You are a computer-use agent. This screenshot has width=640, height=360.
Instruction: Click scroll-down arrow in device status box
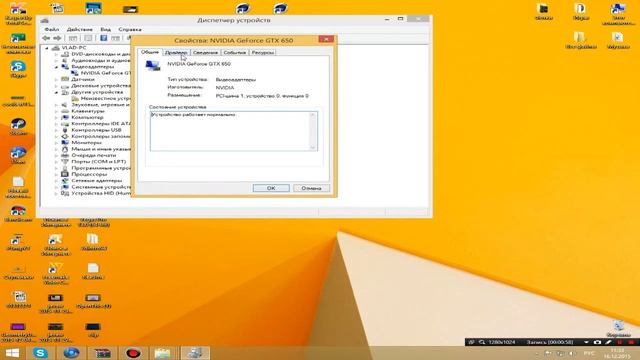click(313, 147)
